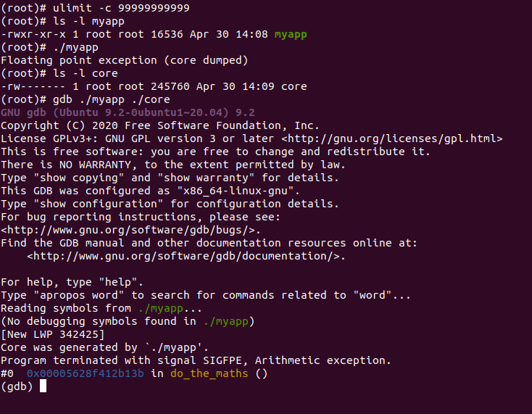Click the SIGFPE Arithmetic exception line
The width and height of the screenshot is (532, 414).
196,360
